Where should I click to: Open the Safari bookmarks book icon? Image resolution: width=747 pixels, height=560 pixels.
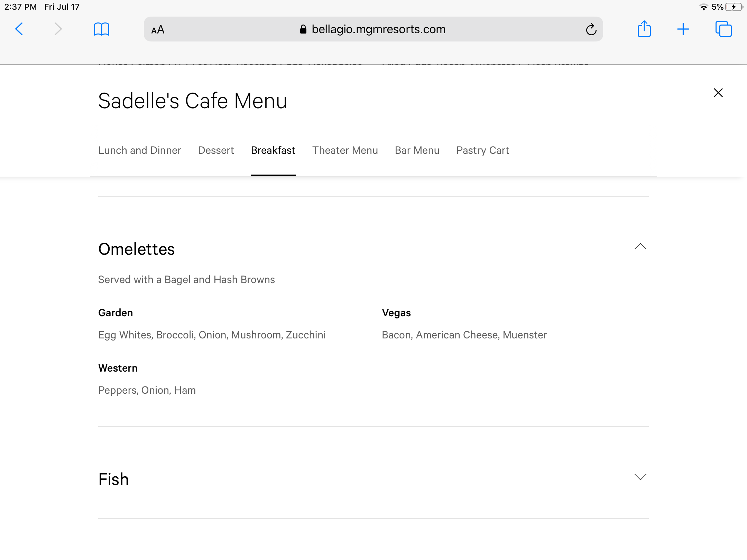(x=102, y=29)
